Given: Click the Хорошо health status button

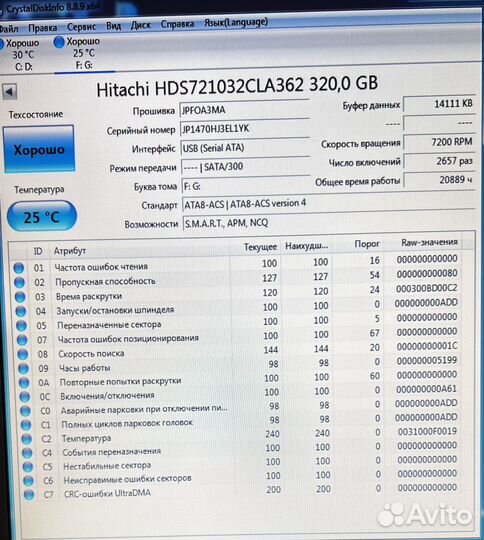Looking at the screenshot, I should [39, 149].
